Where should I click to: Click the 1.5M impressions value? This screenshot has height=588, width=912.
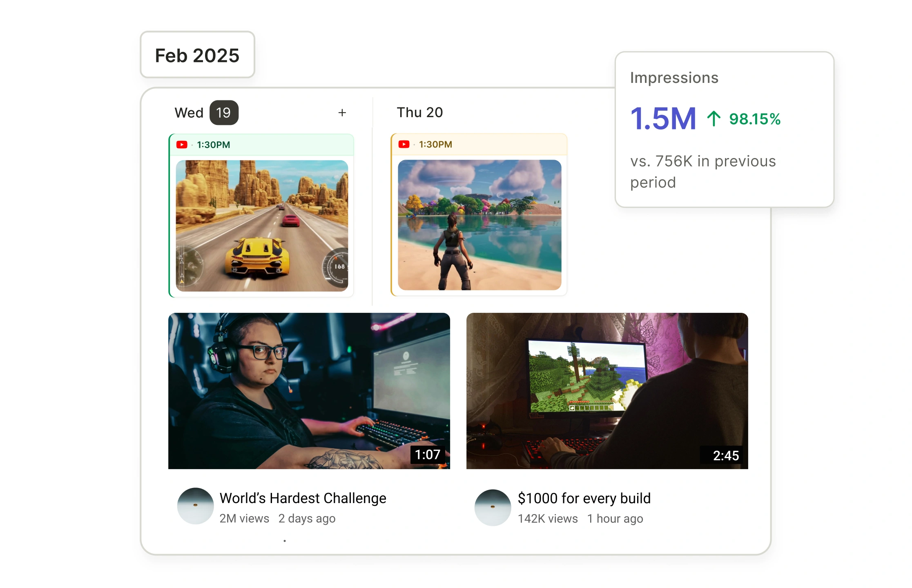pos(663,119)
